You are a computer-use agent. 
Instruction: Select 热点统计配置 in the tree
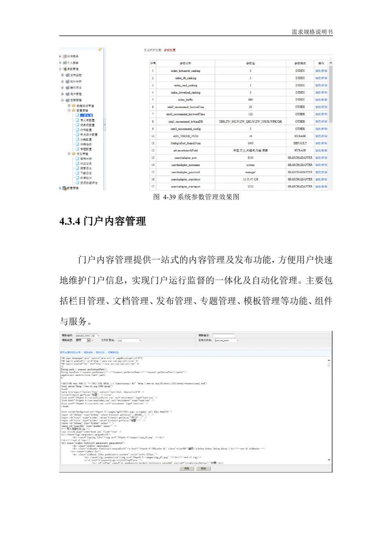point(89,135)
